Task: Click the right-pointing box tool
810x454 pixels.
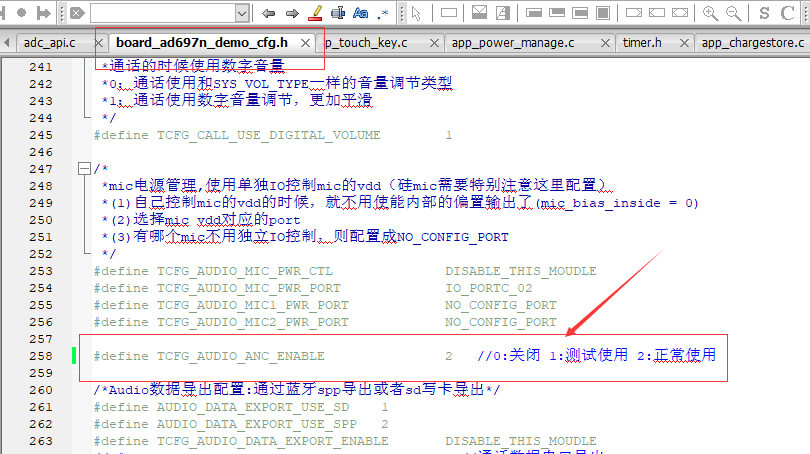Action: (x=634, y=13)
